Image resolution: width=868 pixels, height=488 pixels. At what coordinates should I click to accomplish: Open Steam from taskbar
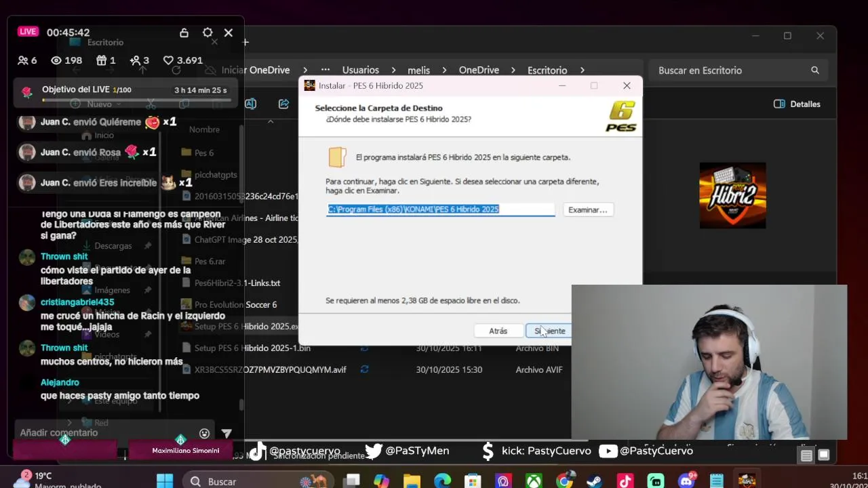point(594,481)
